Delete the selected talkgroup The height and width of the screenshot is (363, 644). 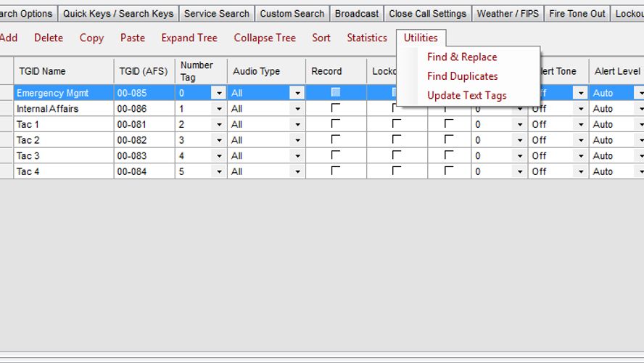click(49, 38)
